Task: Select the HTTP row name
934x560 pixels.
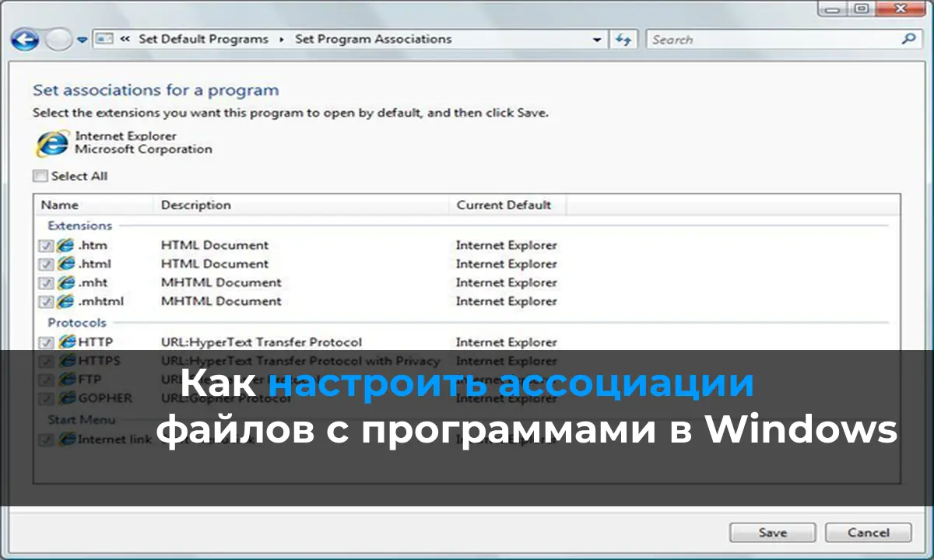Action: (95, 341)
